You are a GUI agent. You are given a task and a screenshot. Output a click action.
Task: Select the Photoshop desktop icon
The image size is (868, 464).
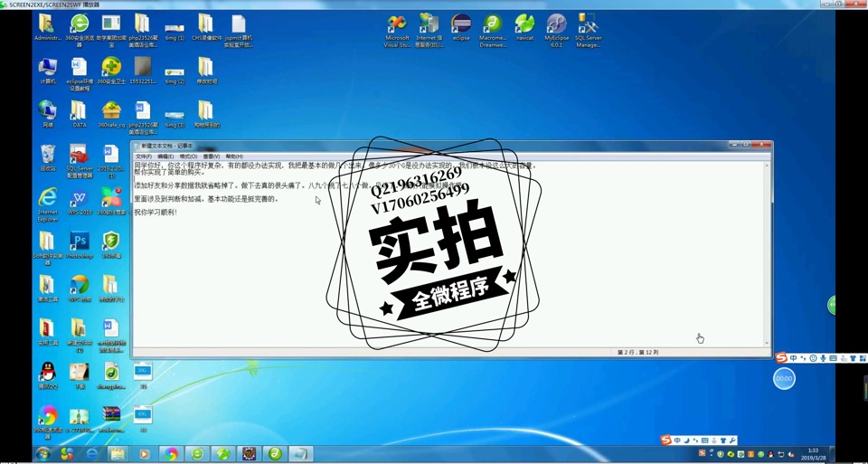point(80,242)
